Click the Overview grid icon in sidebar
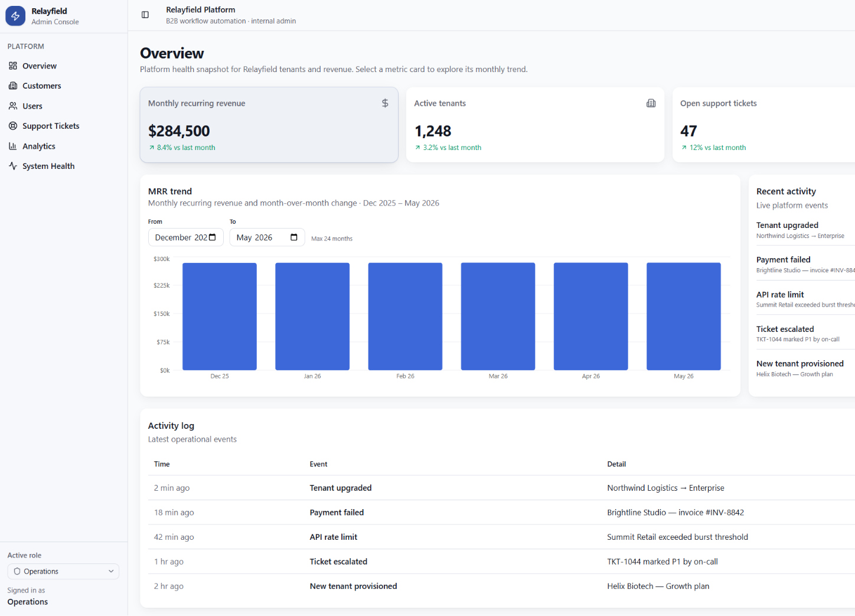 (x=13, y=66)
